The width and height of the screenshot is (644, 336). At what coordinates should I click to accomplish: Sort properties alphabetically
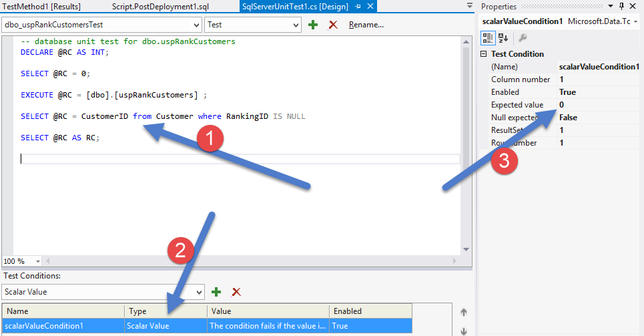click(x=503, y=38)
